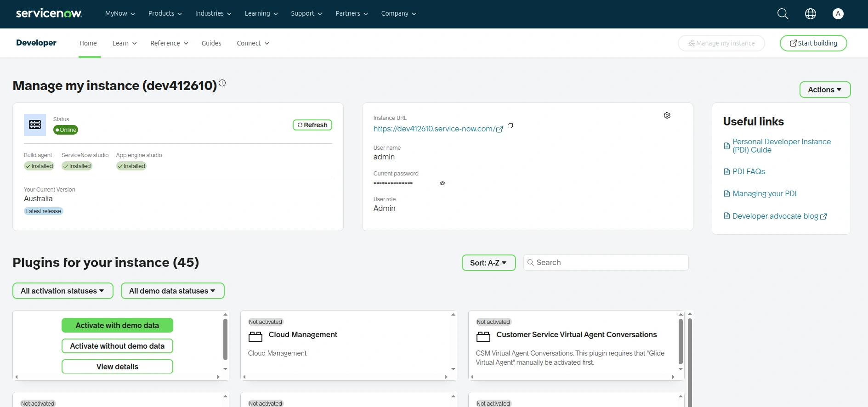Open the Managing your PDI link
Image resolution: width=868 pixels, height=407 pixels.
point(765,194)
